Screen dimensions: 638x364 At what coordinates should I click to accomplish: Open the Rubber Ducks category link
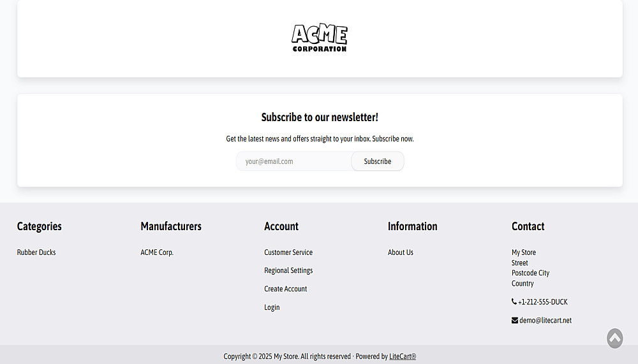pos(36,252)
